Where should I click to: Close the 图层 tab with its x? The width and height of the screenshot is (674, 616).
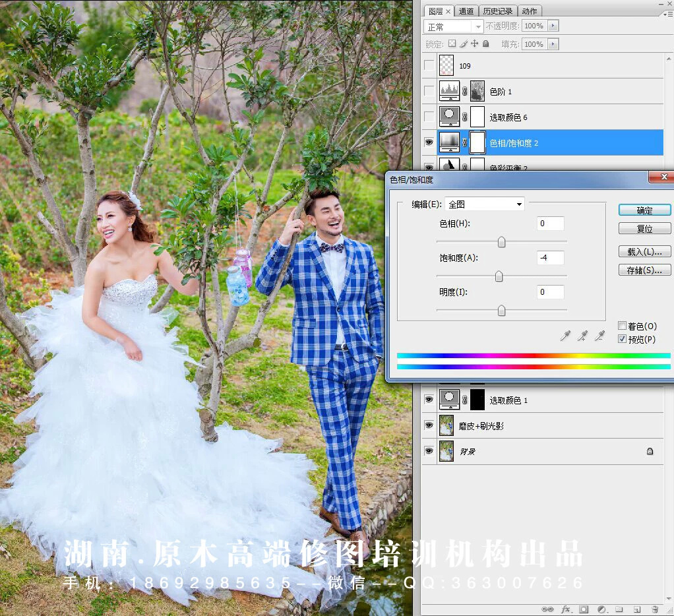click(448, 11)
